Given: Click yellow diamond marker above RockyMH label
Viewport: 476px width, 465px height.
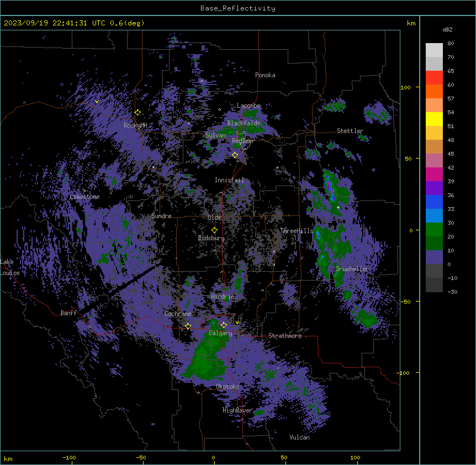Looking at the screenshot, I should [138, 113].
